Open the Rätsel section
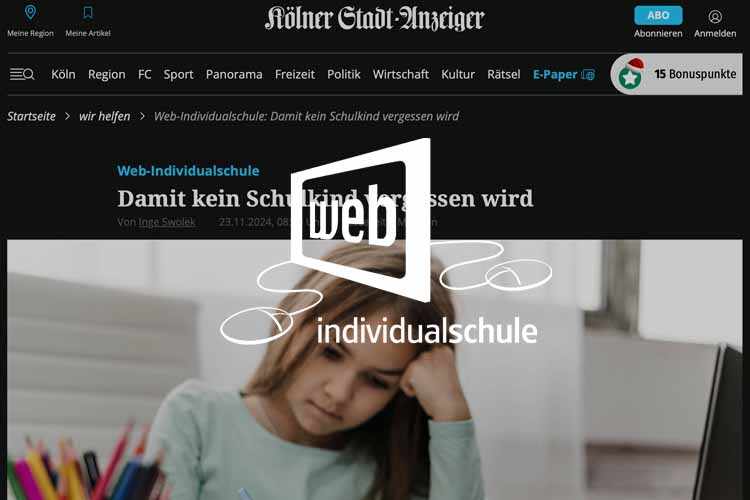 click(504, 74)
